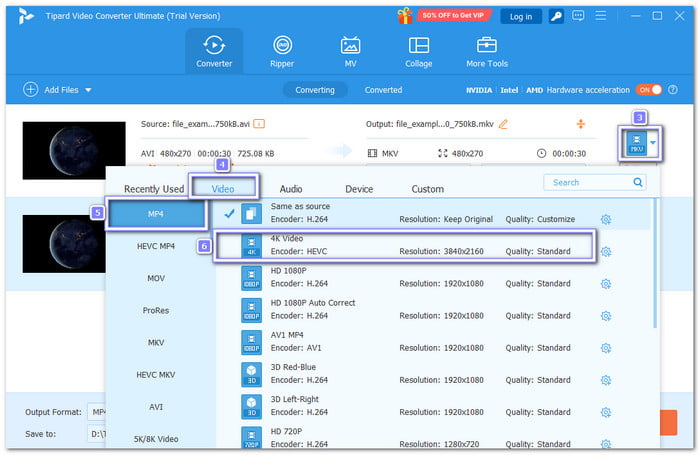Image resolution: width=700 pixels, height=455 pixels.
Task: Open the Output Format combo box
Action: [96, 412]
